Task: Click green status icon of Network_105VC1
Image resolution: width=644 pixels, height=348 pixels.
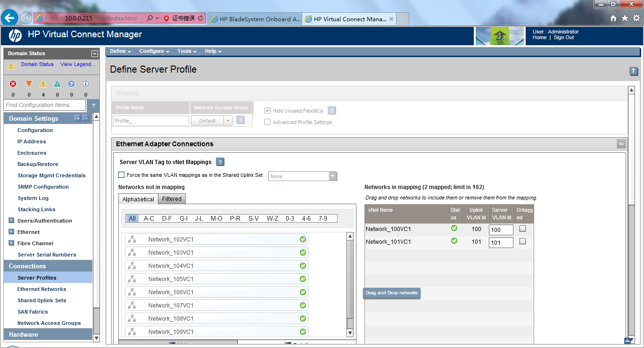Action: (303, 279)
